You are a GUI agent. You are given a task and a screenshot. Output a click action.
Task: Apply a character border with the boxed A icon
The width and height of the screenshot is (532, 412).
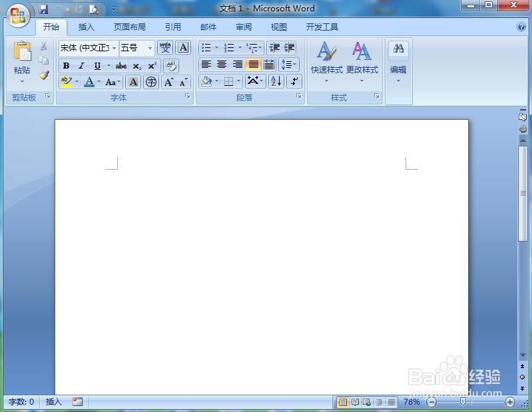tap(183, 48)
